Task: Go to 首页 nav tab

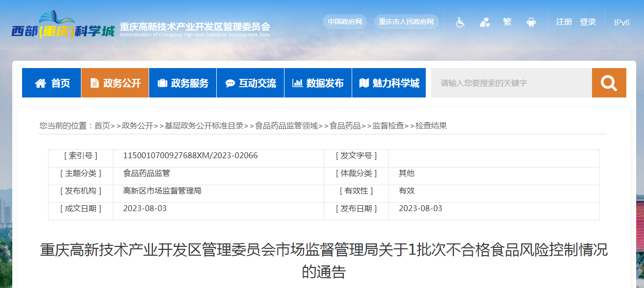Action: point(52,83)
